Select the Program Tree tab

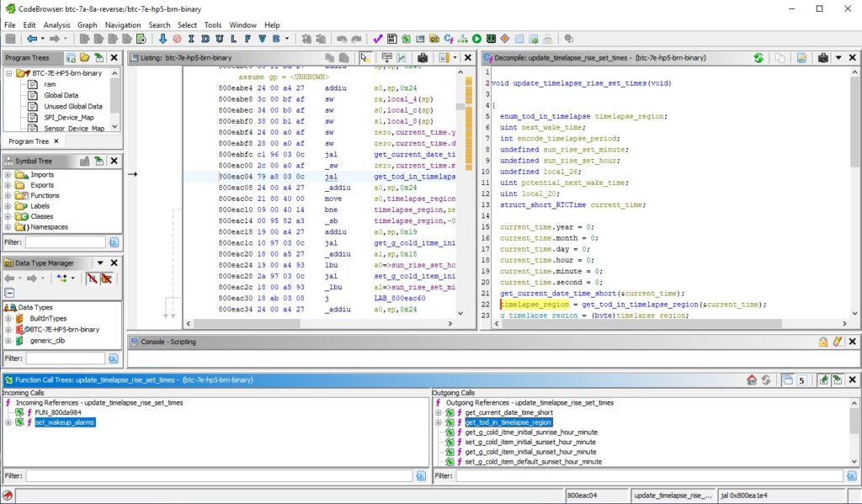point(29,141)
